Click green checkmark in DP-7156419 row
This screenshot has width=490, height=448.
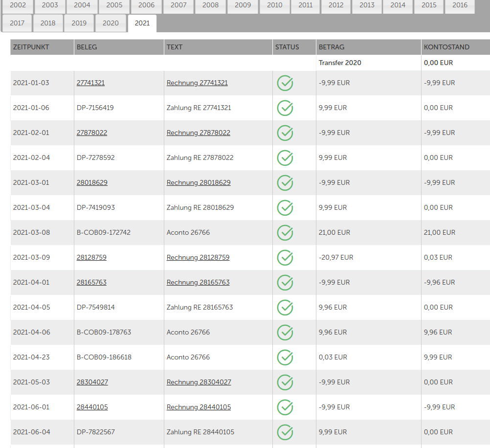(285, 108)
